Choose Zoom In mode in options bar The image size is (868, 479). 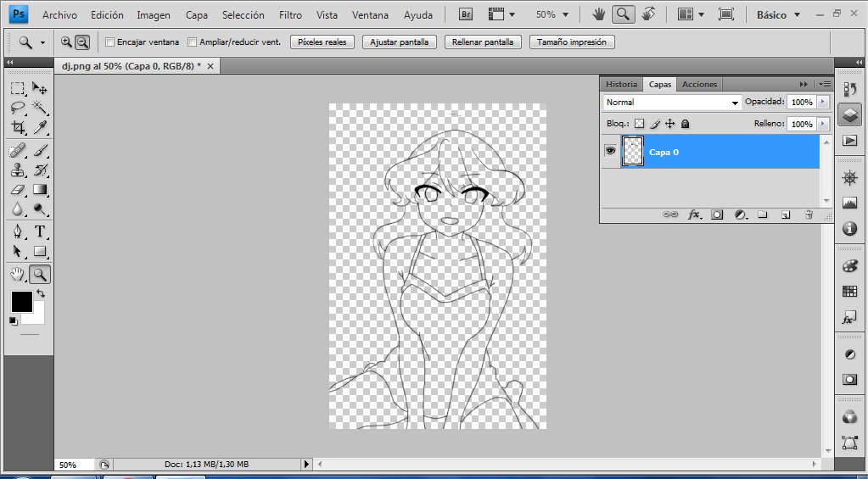point(66,42)
